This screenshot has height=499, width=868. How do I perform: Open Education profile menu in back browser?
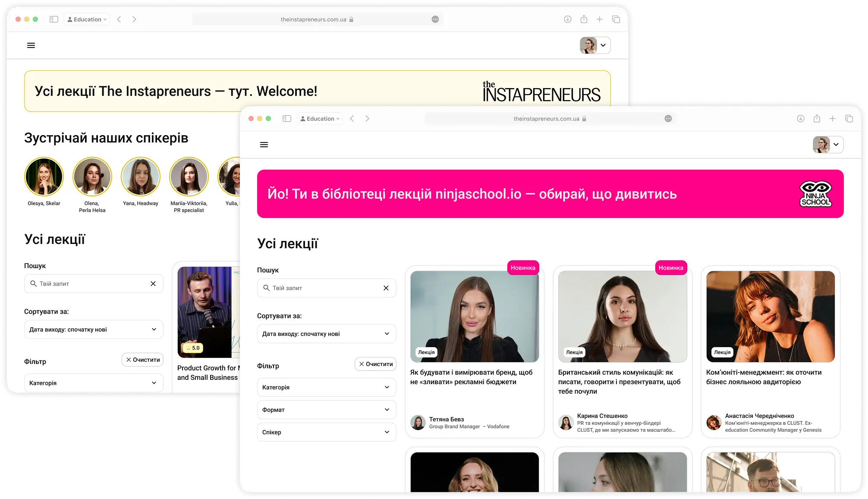pos(87,19)
